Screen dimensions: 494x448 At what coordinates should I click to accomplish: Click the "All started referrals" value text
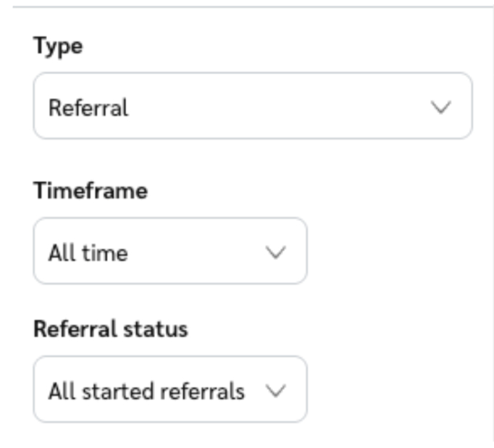[x=146, y=391]
